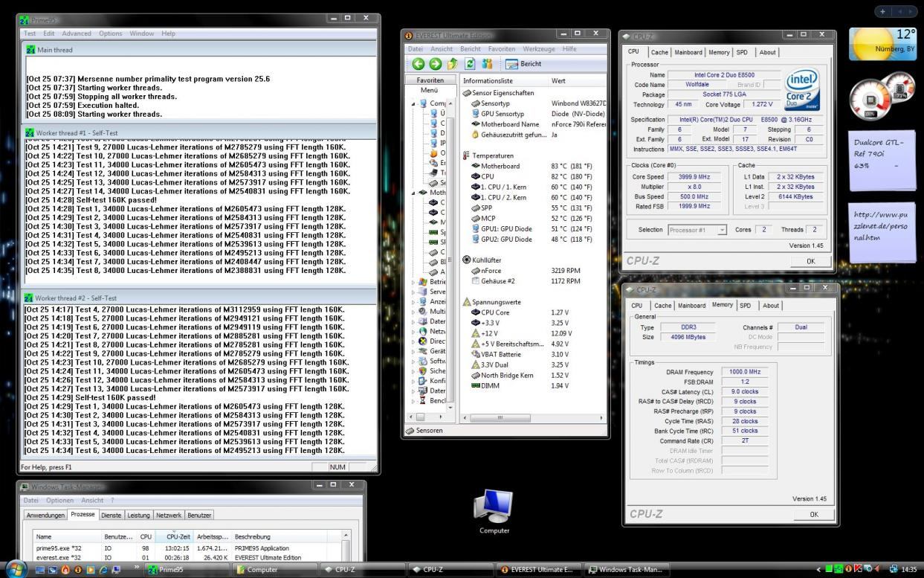Switch to Cache tab in upper CPU-Z window
The width and height of the screenshot is (924, 578).
[x=659, y=52]
